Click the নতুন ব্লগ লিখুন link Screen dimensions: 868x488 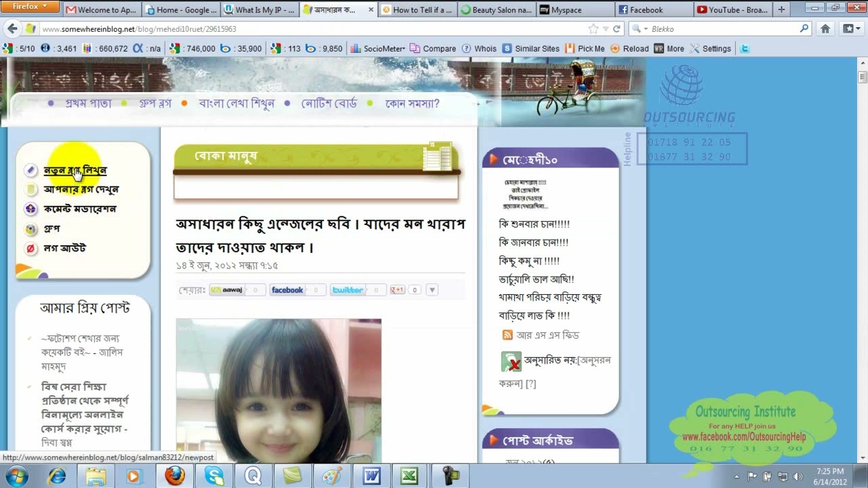click(x=75, y=170)
